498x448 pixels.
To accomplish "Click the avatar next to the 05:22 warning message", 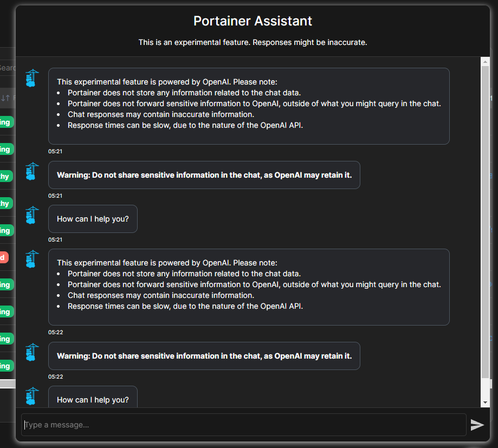I will (33, 353).
